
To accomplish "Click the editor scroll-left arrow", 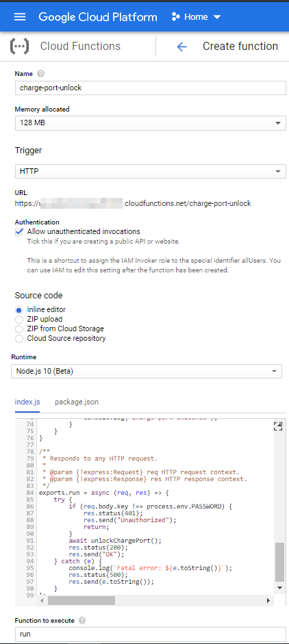I will (x=42, y=600).
